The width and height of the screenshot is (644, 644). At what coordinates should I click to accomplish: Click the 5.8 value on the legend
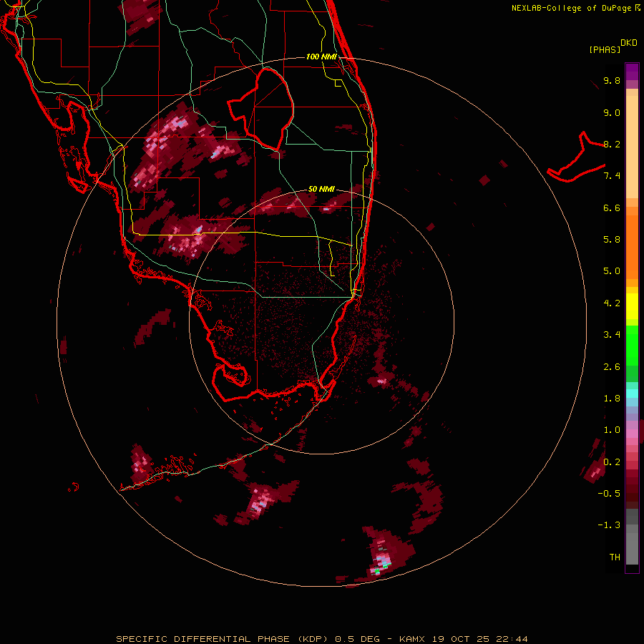[612, 240]
